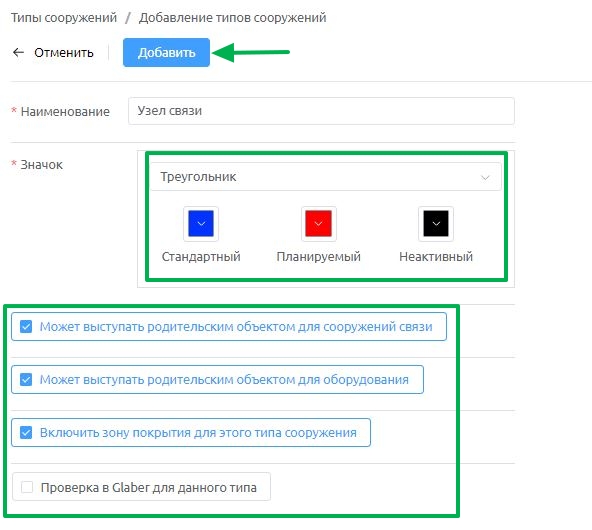The width and height of the screenshot is (592, 530).
Task: Click Добавление типов сооружений breadcrumb item
Action: click(233, 18)
